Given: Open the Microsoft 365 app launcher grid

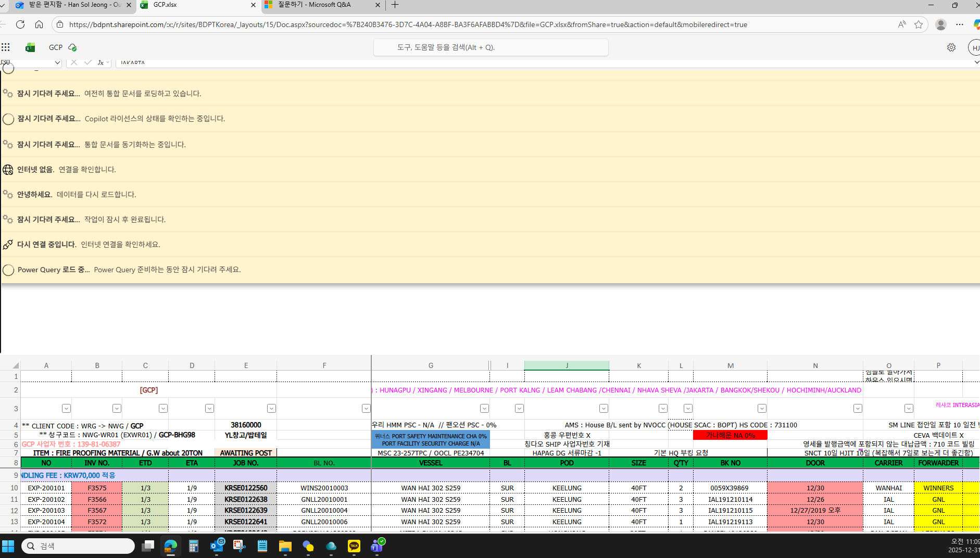Looking at the screenshot, I should pyautogui.click(x=6, y=47).
